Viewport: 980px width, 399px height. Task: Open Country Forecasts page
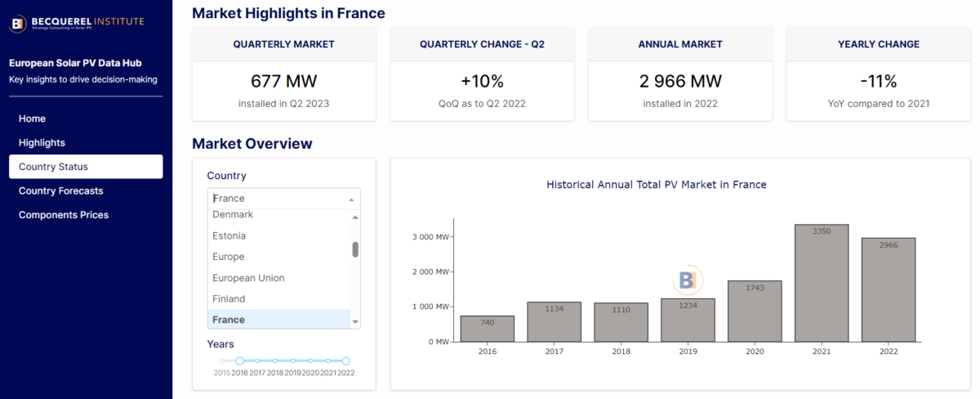[61, 191]
